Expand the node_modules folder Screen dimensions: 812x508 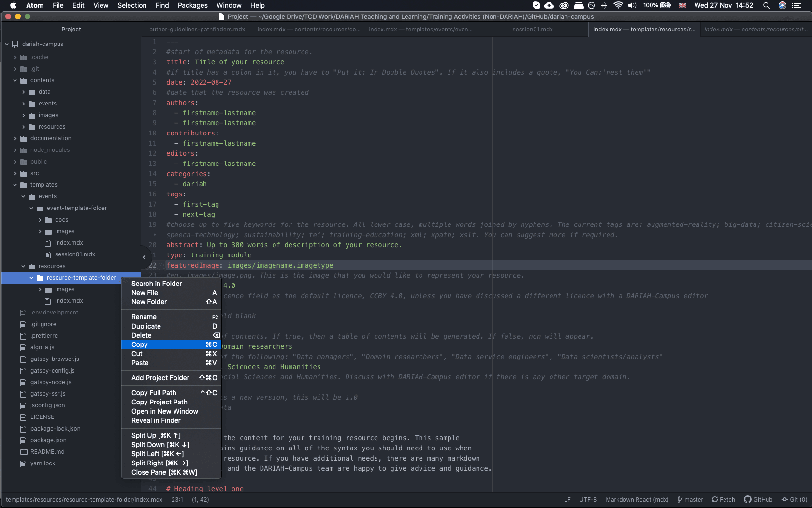15,150
